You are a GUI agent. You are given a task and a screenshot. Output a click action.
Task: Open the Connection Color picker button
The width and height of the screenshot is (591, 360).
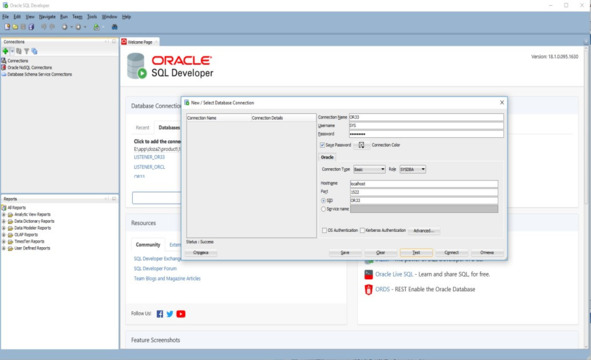click(361, 145)
